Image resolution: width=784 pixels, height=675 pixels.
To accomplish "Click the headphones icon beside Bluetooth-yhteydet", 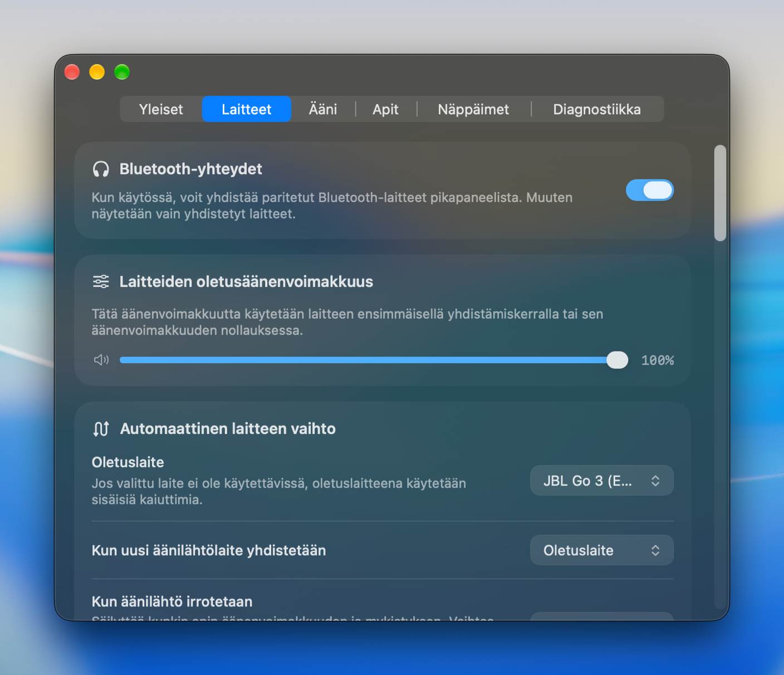I will tap(101, 169).
